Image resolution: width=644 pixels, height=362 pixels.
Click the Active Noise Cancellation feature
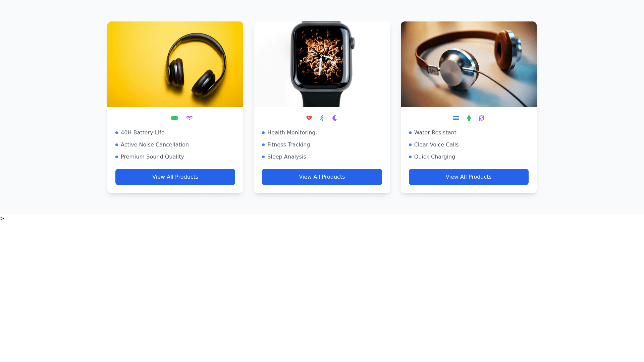coord(155,145)
